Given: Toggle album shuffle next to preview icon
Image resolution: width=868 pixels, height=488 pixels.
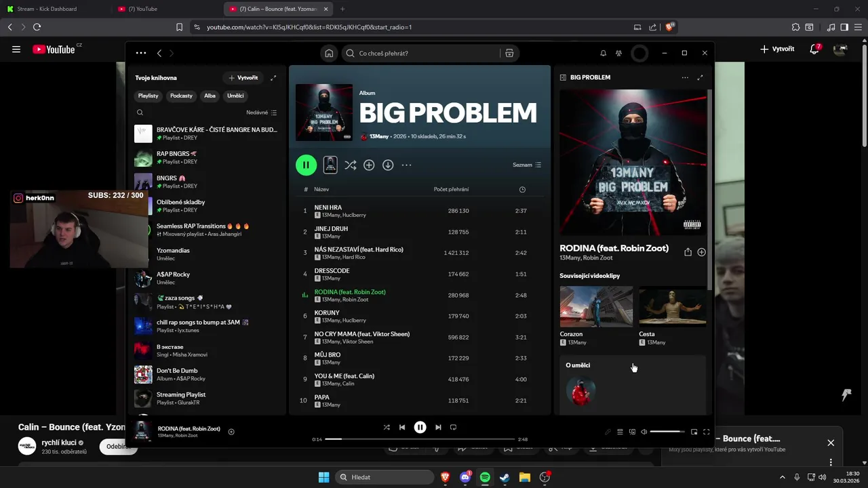Looking at the screenshot, I should (x=350, y=165).
